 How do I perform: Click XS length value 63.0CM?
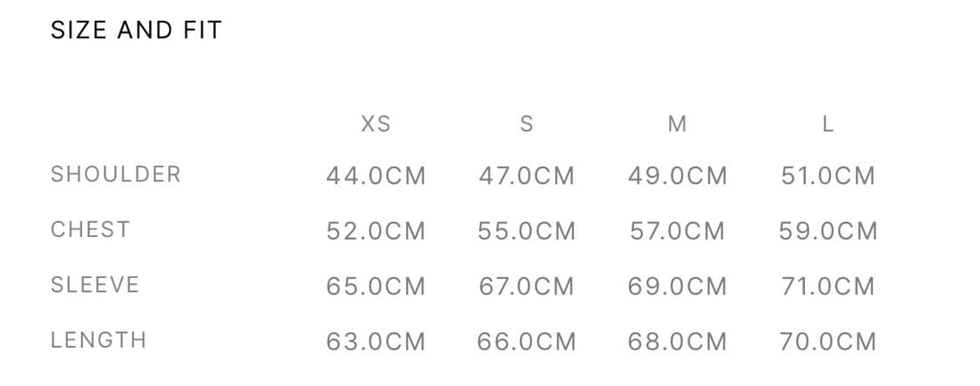point(375,342)
